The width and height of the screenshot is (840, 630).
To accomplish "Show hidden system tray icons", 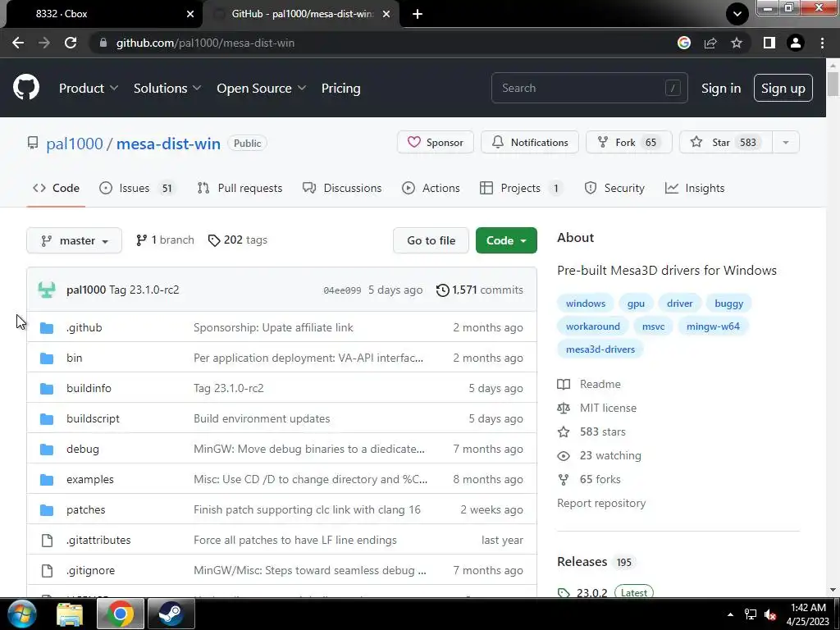I will [x=730, y=614].
